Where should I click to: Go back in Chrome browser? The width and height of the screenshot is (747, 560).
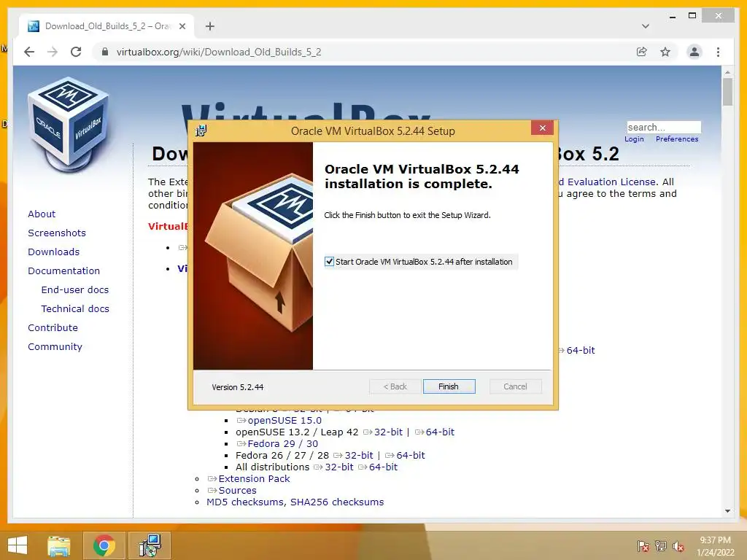coord(29,52)
